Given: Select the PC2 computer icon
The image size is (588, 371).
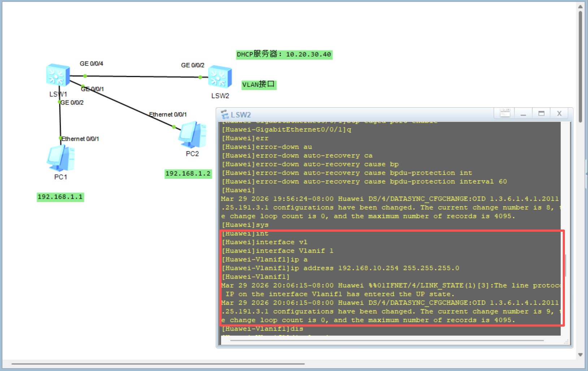Looking at the screenshot, I should coord(193,135).
